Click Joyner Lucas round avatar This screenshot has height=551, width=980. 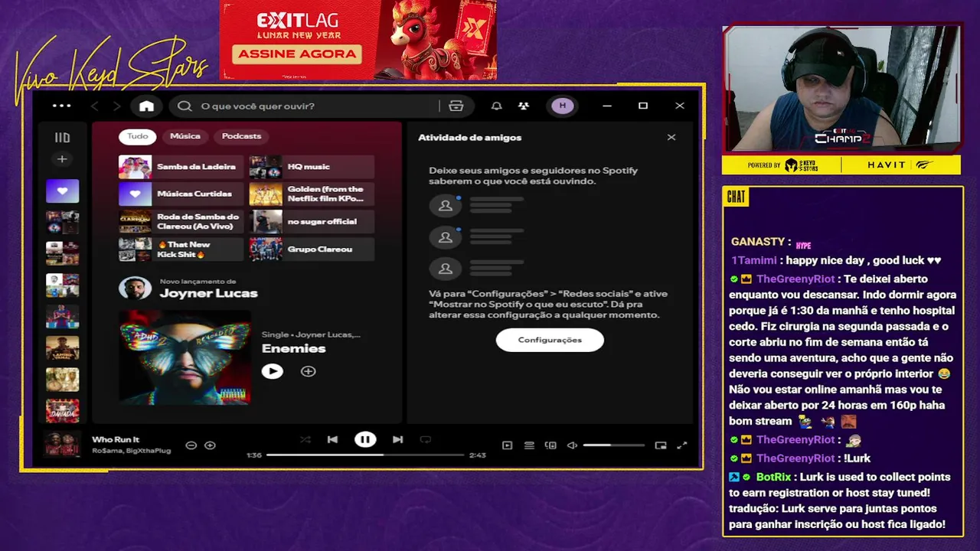135,288
